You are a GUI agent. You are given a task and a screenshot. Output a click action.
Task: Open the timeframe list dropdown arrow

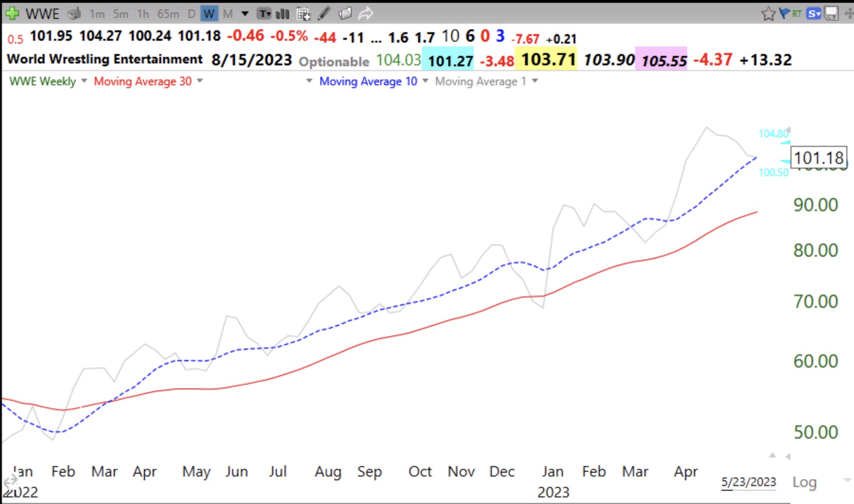245,14
